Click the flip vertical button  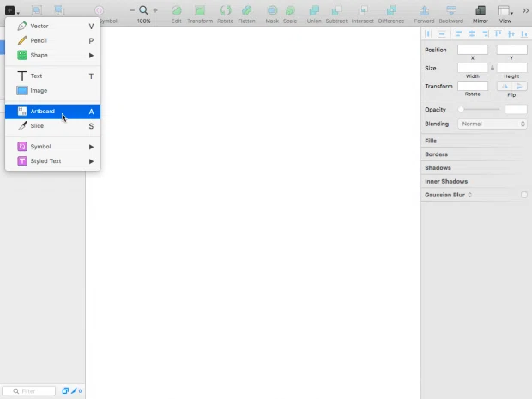coord(519,86)
